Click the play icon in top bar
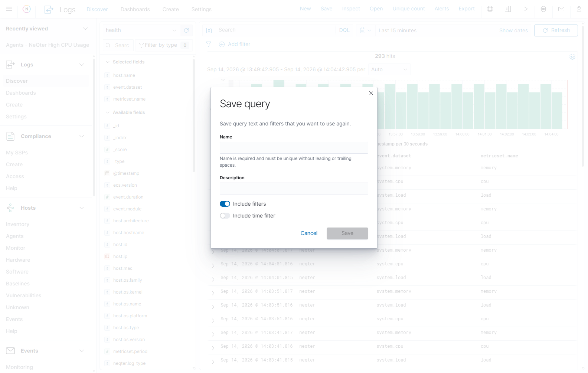This screenshot has height=373, width=588. pos(526,9)
